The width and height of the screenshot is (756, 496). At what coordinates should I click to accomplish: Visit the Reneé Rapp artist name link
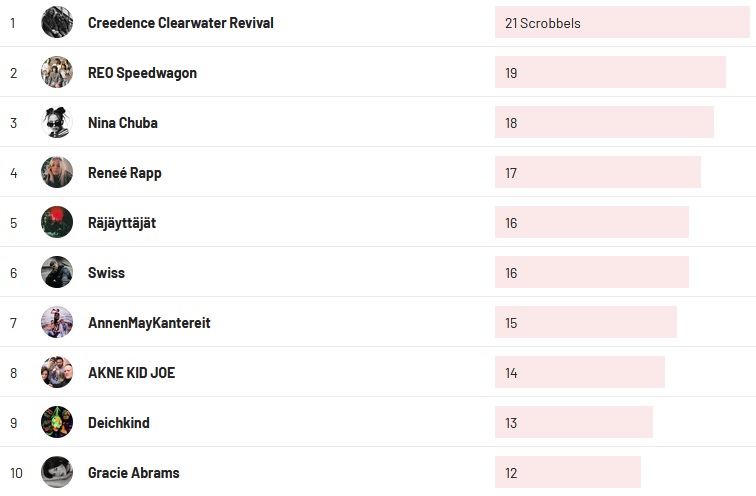[x=124, y=173]
